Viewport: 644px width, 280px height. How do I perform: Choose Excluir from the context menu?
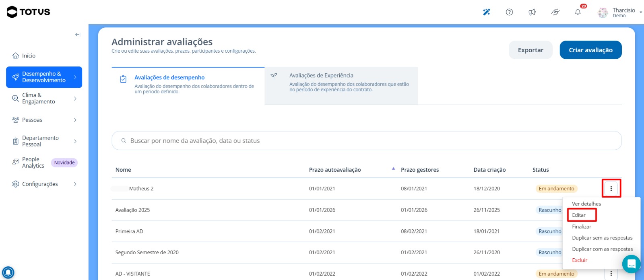580,260
